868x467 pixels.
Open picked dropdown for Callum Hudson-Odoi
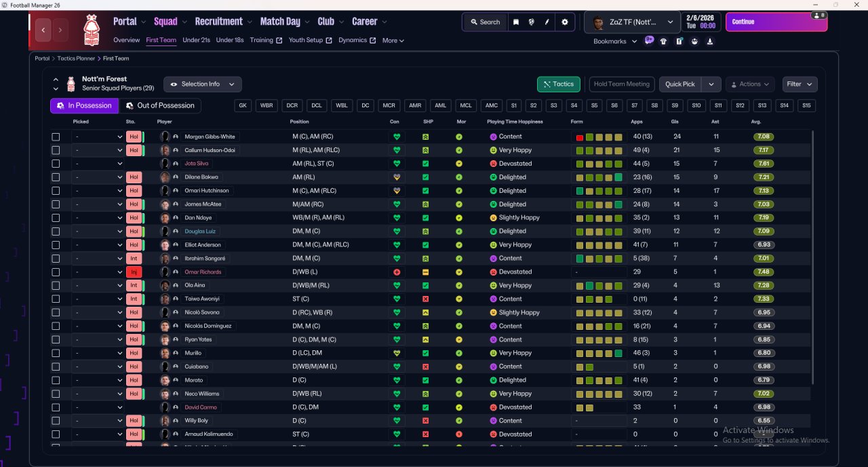98,150
